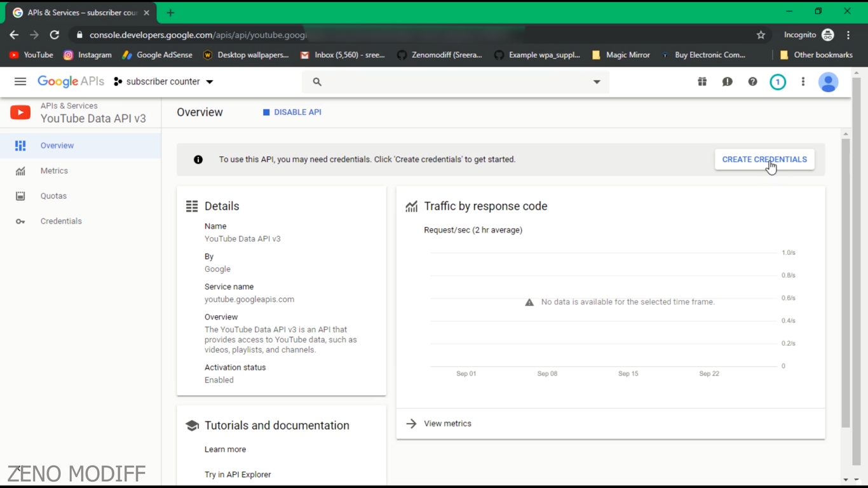Click the Tutorials and documentation cap icon
Viewport: 868px width, 488px height.
coord(192,426)
